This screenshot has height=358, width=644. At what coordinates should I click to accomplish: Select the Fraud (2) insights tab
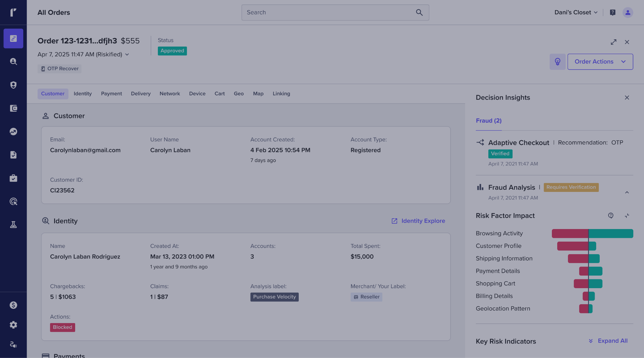(489, 121)
